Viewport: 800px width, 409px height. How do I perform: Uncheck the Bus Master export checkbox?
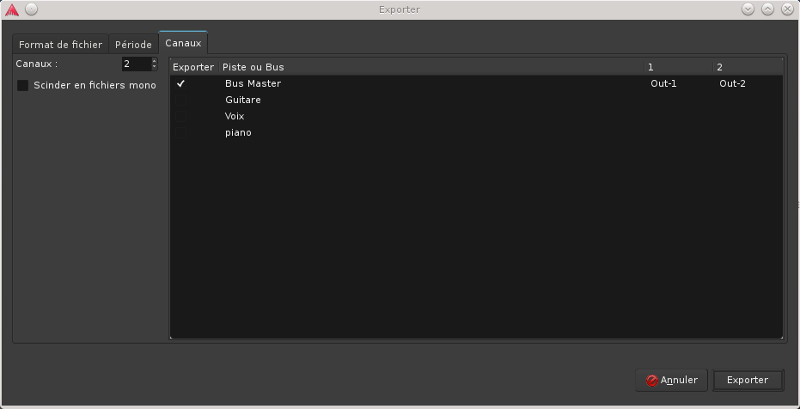(181, 84)
